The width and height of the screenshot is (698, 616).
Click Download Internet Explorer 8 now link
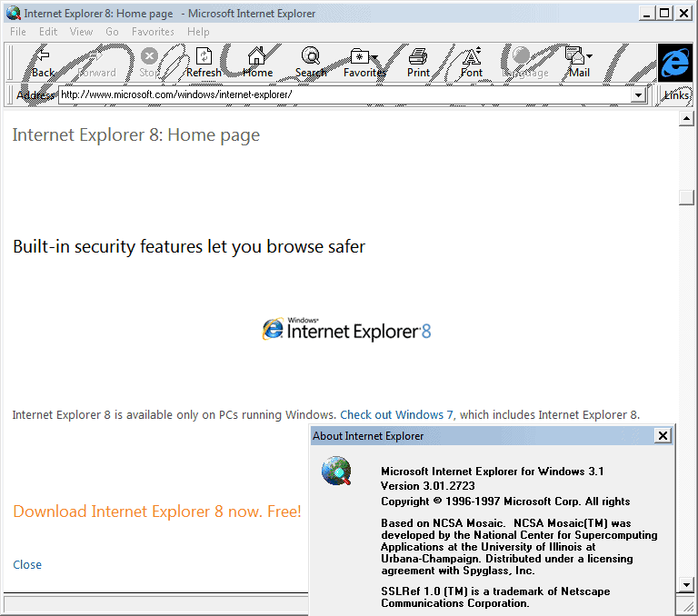click(x=156, y=512)
